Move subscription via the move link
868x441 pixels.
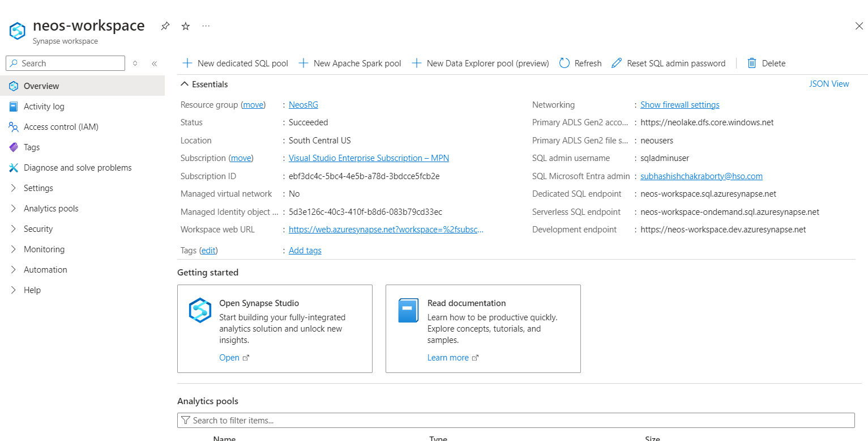coord(241,158)
